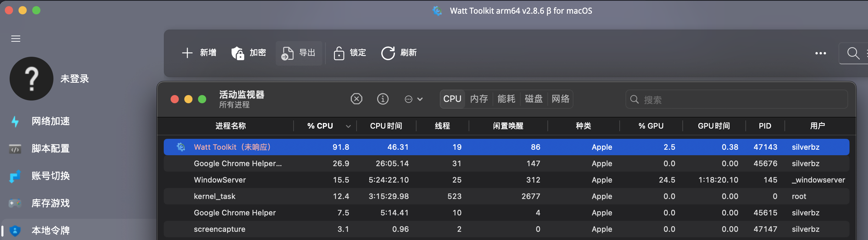Click the 刷新 refresh button
This screenshot has width=868, height=240.
click(399, 53)
